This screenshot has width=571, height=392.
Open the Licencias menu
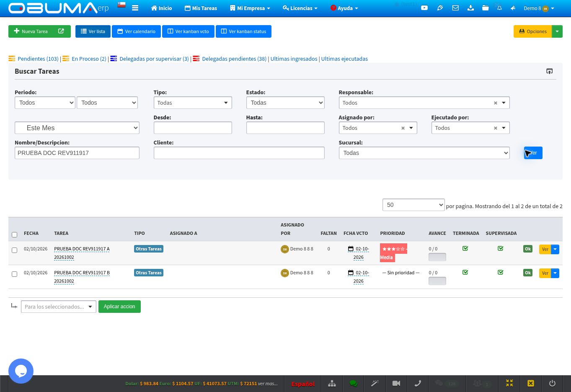300,8
